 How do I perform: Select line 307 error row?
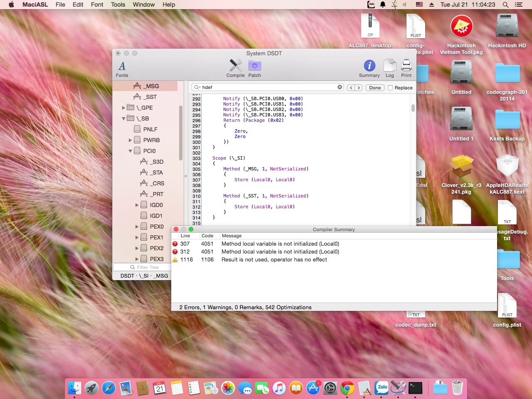334,244
